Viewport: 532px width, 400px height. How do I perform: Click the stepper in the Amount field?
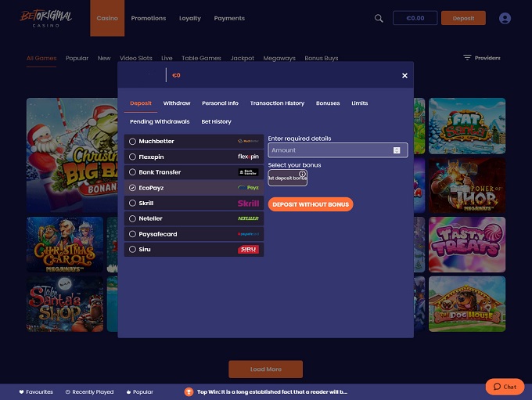pos(397,150)
